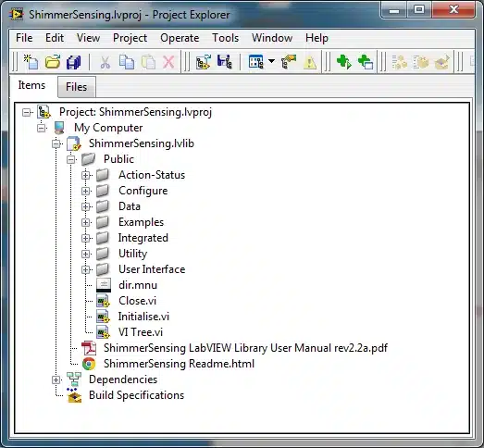Screen dimensions: 484x448
Task: Select ShimmerSensing Readme.html item
Action: tap(179, 364)
